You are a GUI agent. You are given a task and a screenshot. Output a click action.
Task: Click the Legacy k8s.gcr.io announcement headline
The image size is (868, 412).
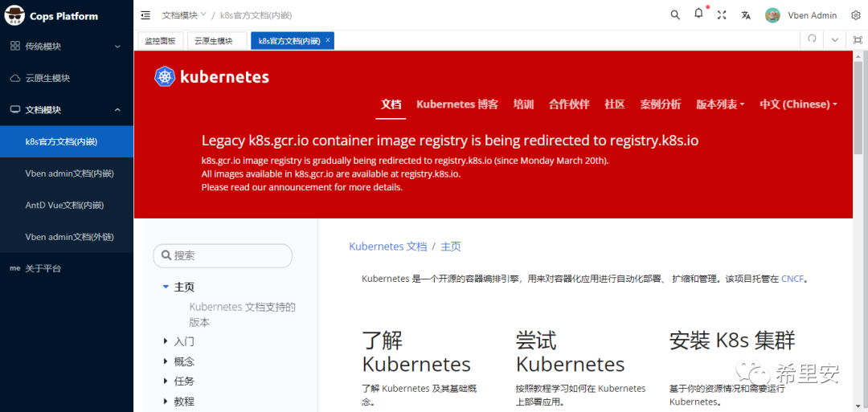(x=450, y=141)
